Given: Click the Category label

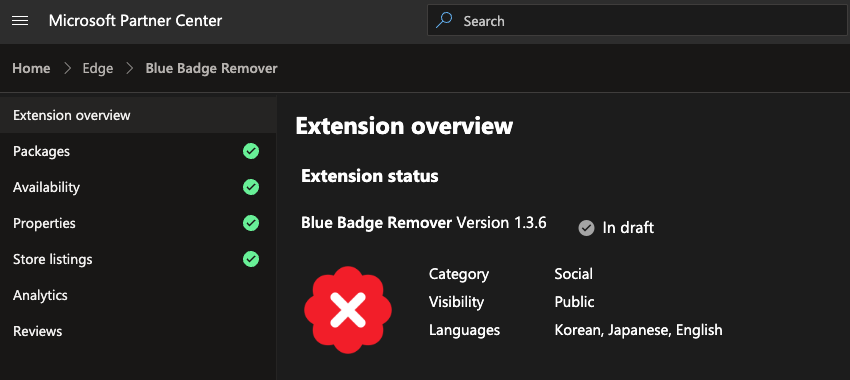Looking at the screenshot, I should [459, 274].
